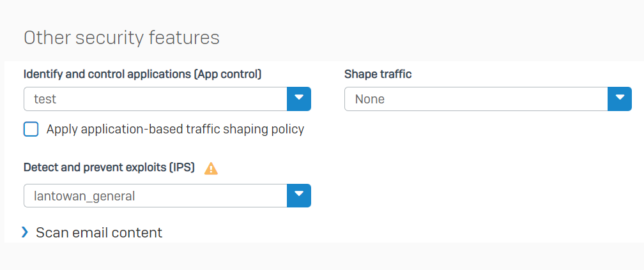
Task: Click the application-based traffic shaping policy label text
Action: (175, 130)
